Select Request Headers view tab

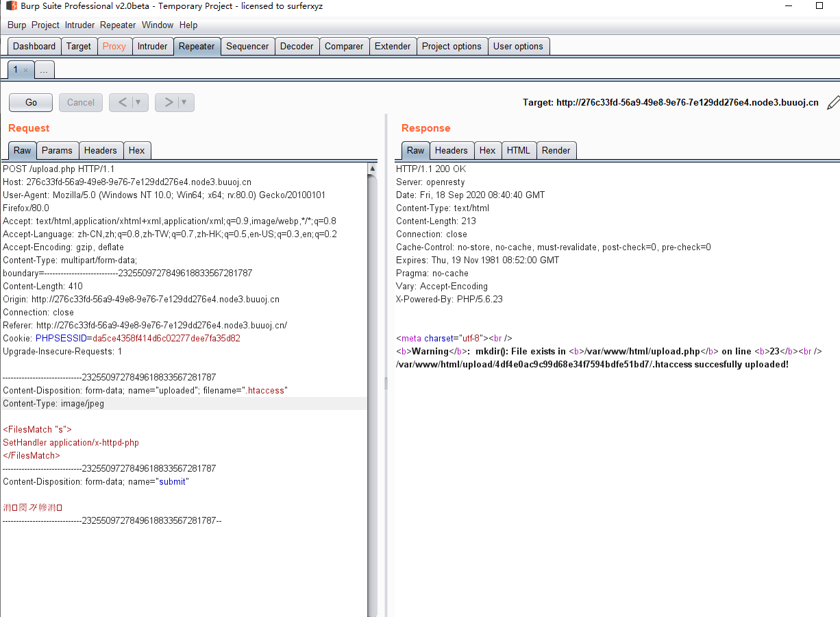pos(101,151)
